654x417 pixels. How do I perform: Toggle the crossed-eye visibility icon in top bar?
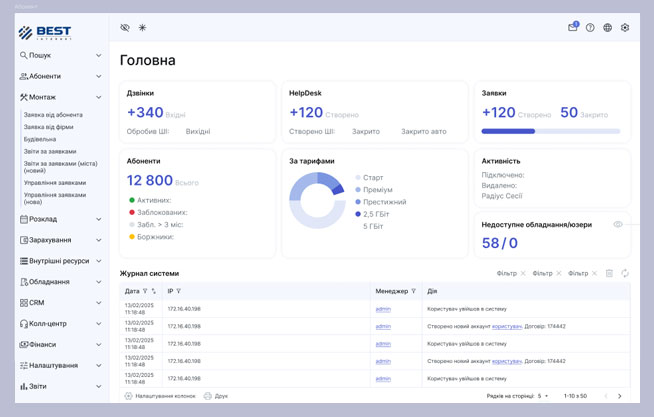125,28
